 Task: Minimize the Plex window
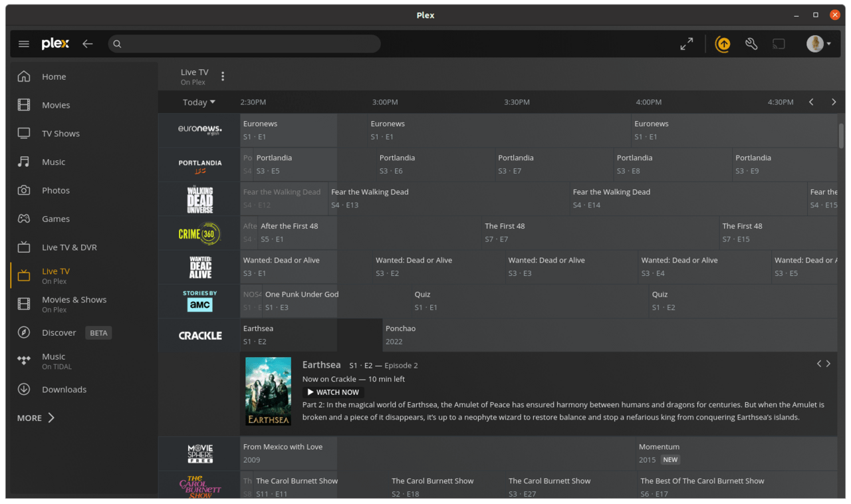click(796, 15)
